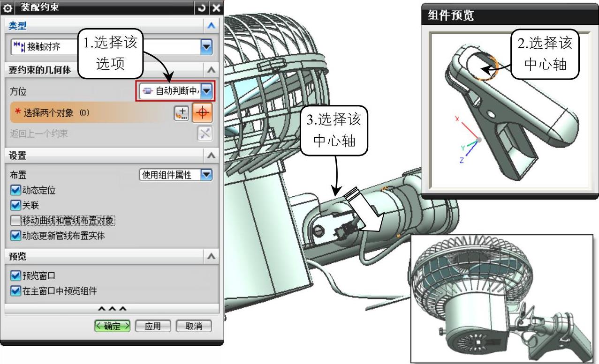This screenshot has width=599, height=364.
Task: Click the assembled fan result thumbnail
Action: [x=501, y=298]
